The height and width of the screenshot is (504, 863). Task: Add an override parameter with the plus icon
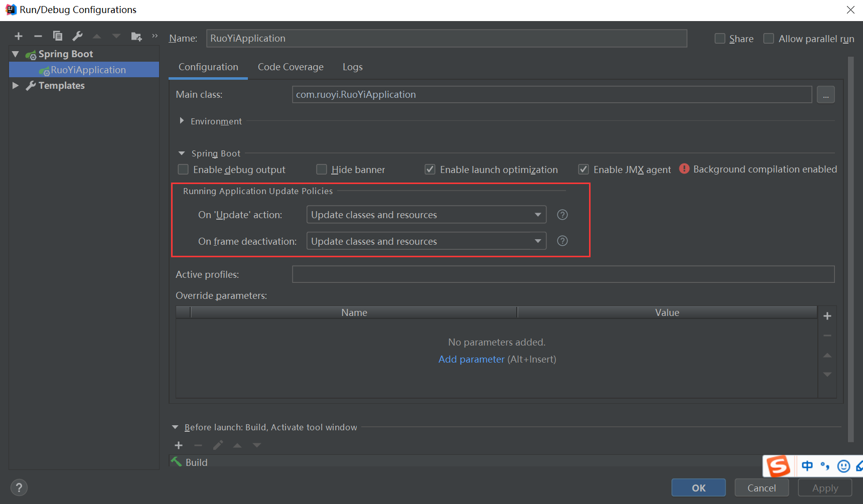(827, 316)
